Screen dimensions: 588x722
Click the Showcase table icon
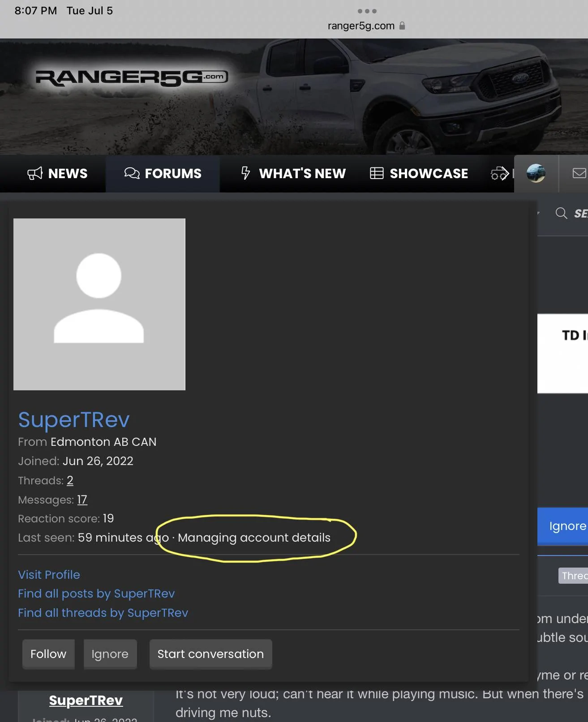tap(377, 173)
